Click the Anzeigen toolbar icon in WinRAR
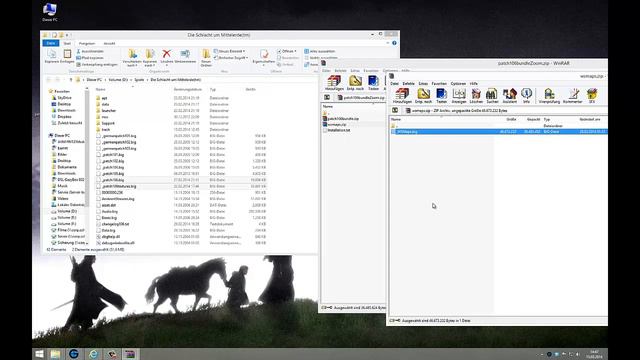The height and width of the screenshot is (360, 640). [x=459, y=96]
